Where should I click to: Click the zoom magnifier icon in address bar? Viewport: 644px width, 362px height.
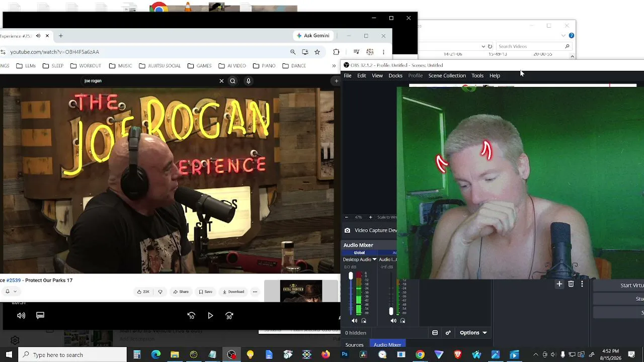293,52
